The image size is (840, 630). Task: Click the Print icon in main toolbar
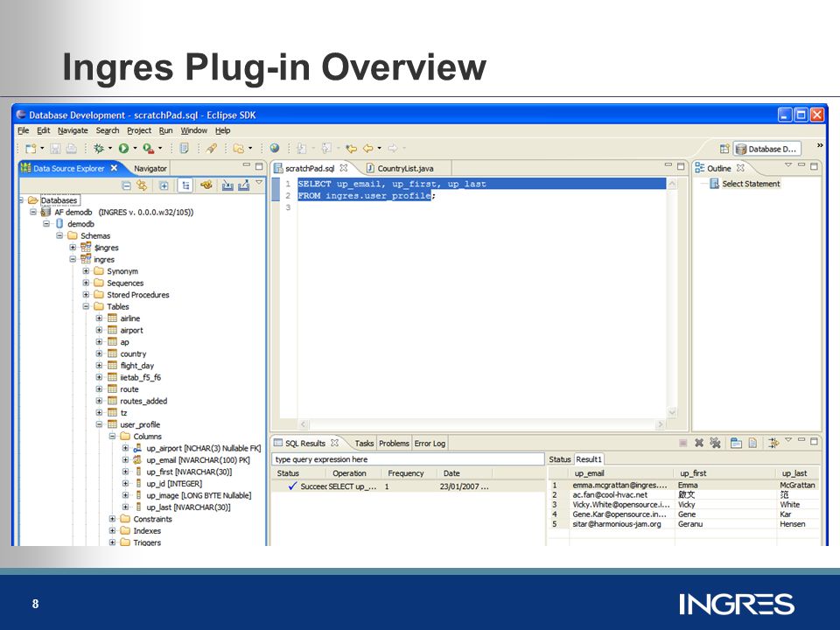(71, 149)
